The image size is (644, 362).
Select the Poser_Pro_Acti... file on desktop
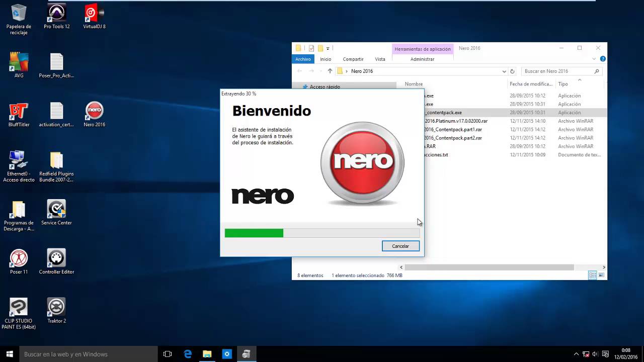[56, 65]
